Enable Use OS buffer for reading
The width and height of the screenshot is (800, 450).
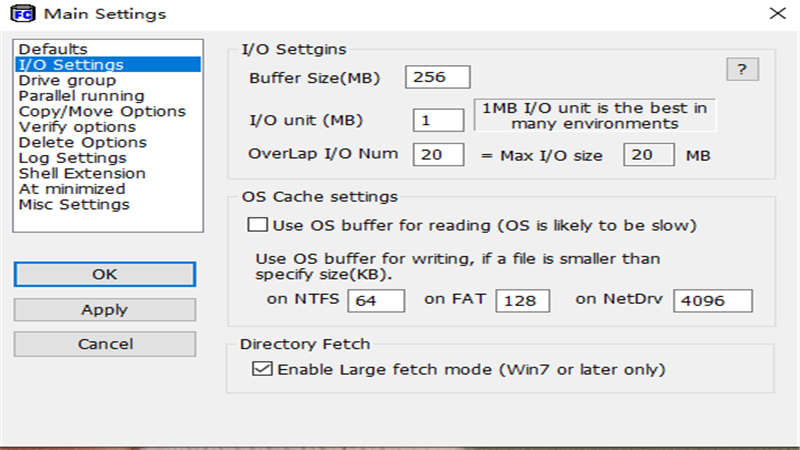tap(258, 223)
